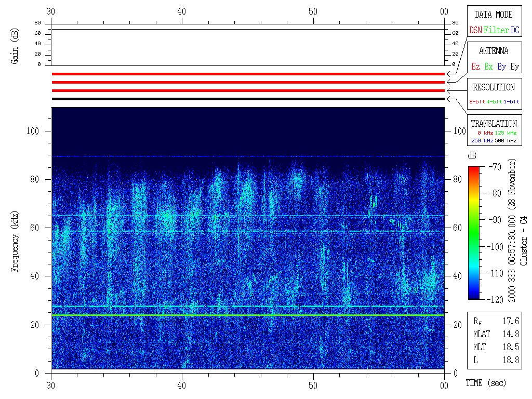
Task: Select the 1-bit resolution label
Action: (512, 102)
